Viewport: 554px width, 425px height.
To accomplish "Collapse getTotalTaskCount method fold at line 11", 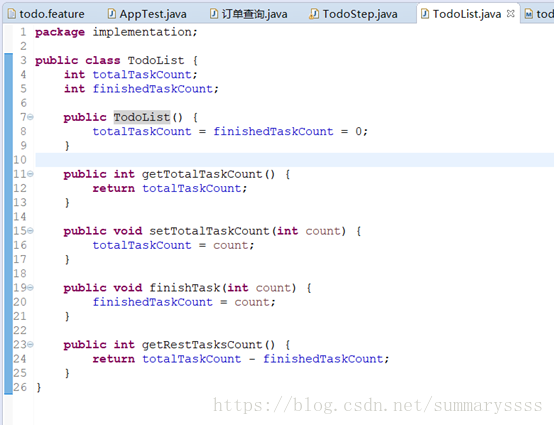I will [x=30, y=174].
